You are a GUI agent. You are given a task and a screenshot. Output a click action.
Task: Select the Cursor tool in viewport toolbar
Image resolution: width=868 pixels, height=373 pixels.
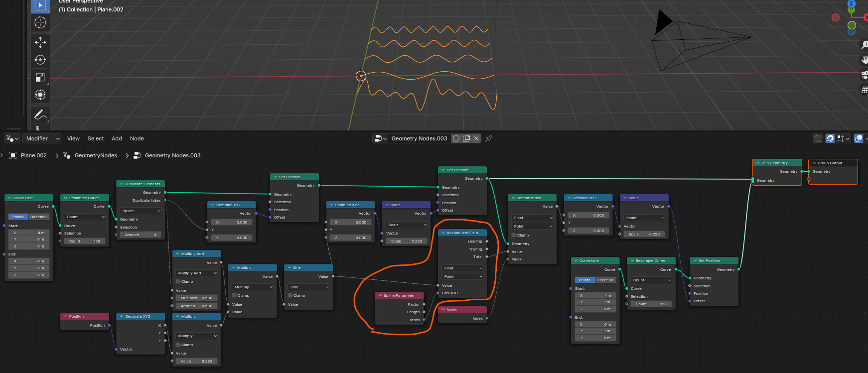point(40,22)
